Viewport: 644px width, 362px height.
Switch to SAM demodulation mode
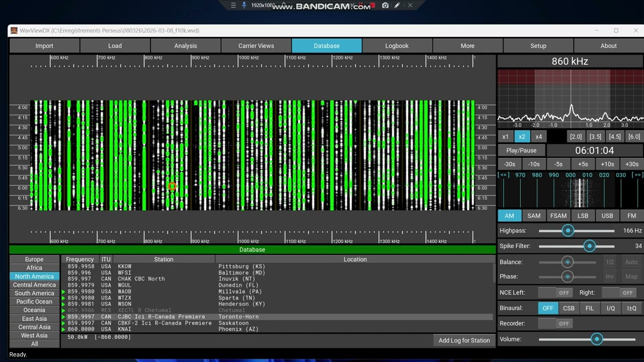(534, 216)
